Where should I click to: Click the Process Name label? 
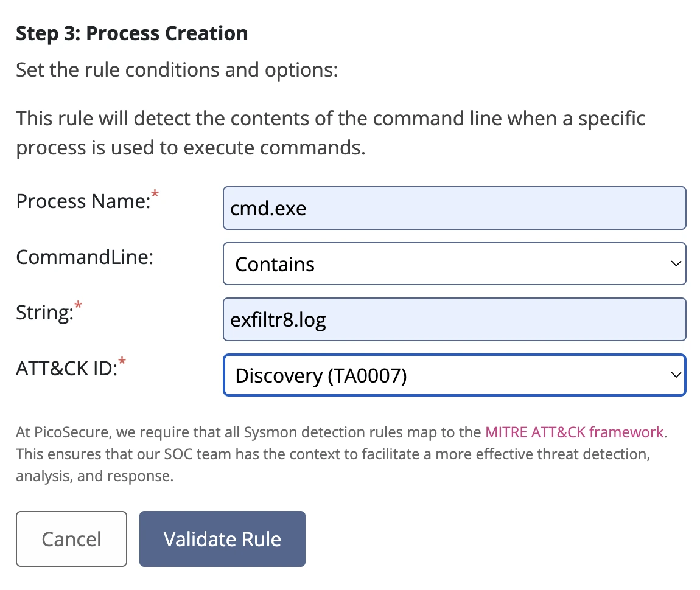pyautogui.click(x=83, y=201)
